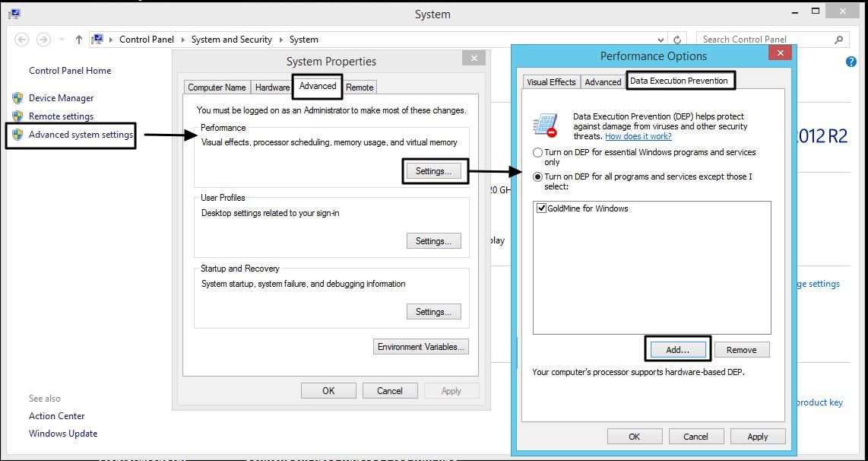
Task: Click the Device Manager shield icon
Action: [x=17, y=98]
